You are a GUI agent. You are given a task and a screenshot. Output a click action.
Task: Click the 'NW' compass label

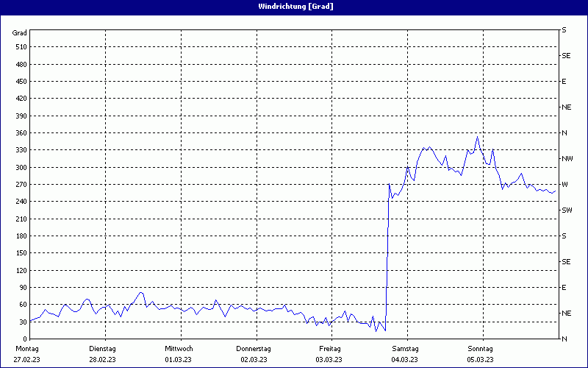point(567,159)
